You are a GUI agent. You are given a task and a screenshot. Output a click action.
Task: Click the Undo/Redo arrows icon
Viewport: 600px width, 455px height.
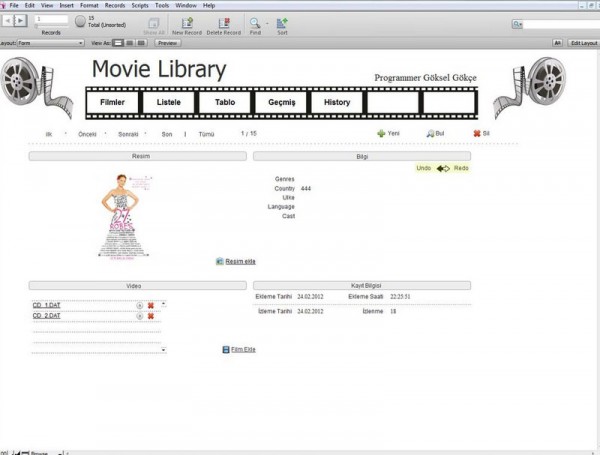coord(443,168)
